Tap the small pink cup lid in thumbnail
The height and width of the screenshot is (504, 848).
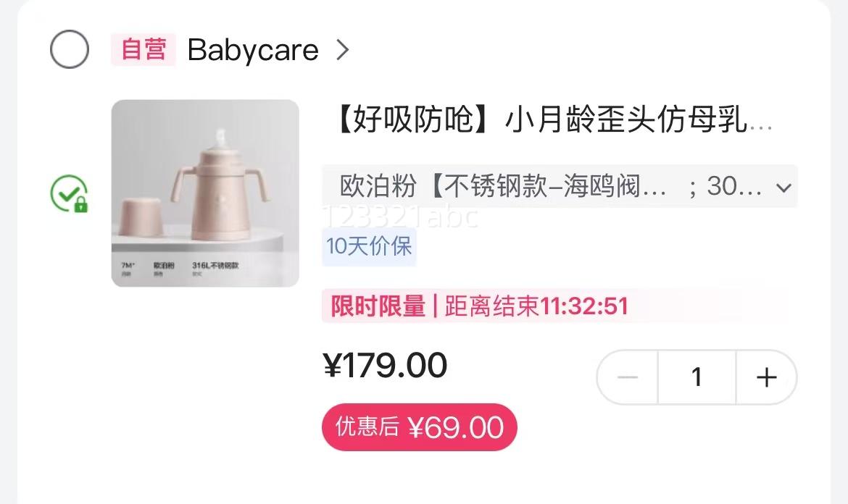(x=140, y=217)
